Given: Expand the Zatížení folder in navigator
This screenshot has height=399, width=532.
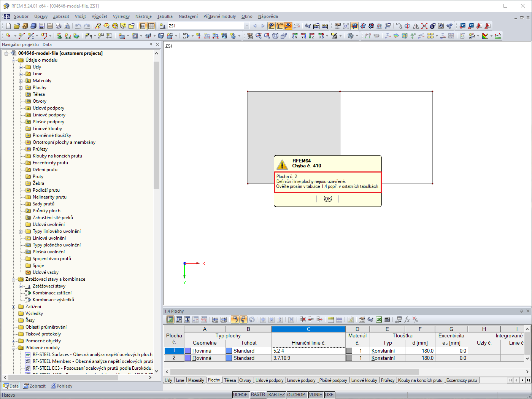Looking at the screenshot, I should (14, 307).
